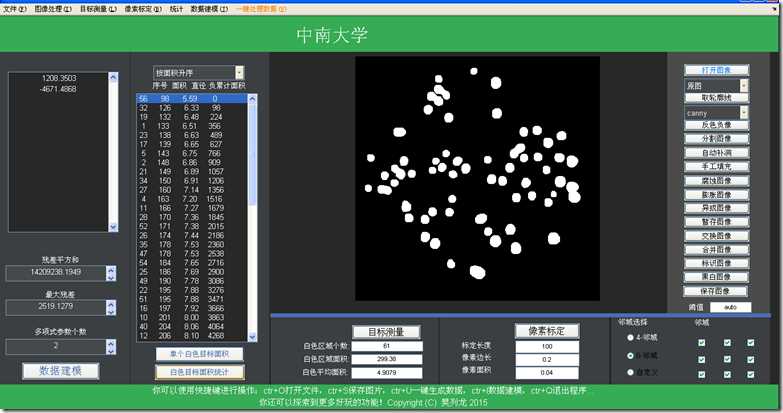The image size is (783, 413).
Task: Click the 标识图像 button
Action: [716, 263]
